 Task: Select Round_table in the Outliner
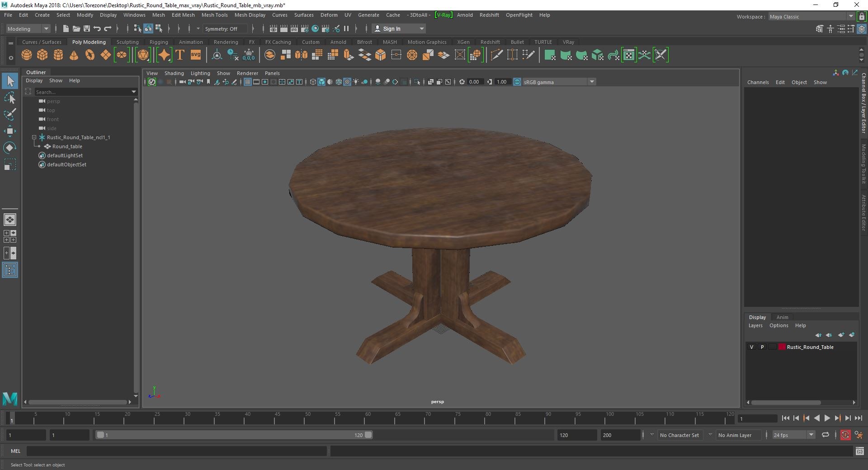click(67, 146)
